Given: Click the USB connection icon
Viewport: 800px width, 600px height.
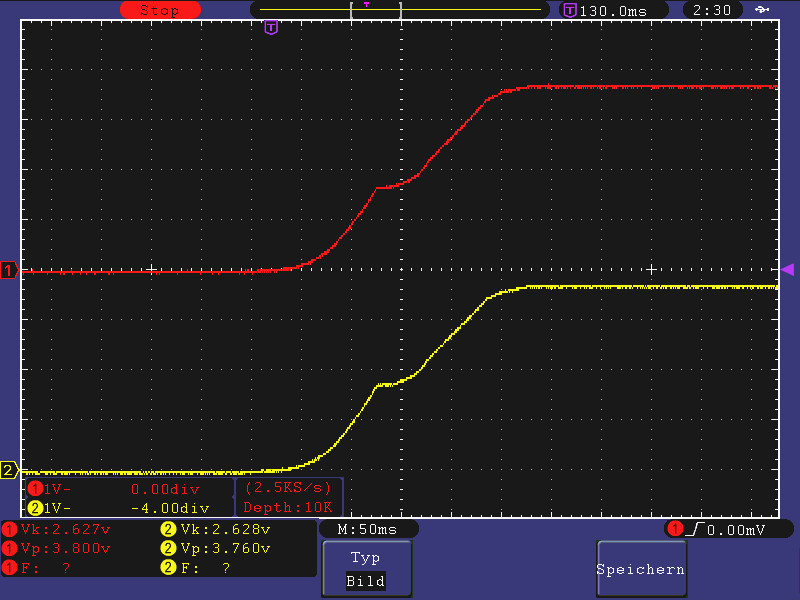Looking at the screenshot, I should tap(764, 10).
